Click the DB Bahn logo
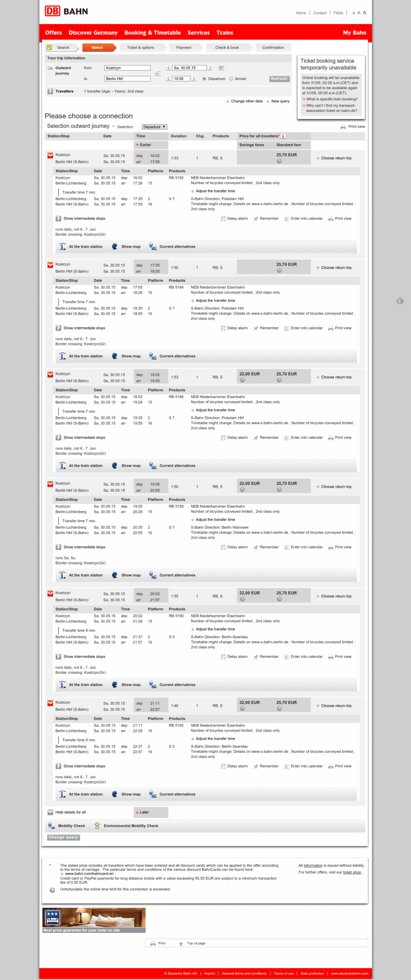411x980 pixels. [x=66, y=11]
